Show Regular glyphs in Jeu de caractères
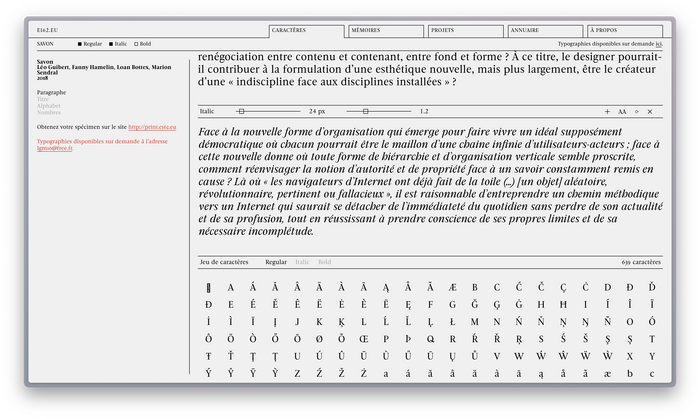The height and width of the screenshot is (419, 700). [276, 262]
